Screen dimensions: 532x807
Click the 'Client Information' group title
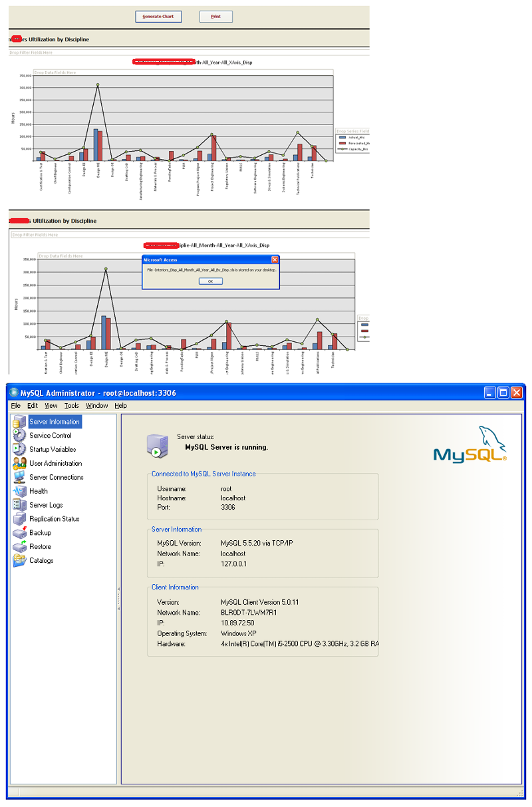(175, 587)
